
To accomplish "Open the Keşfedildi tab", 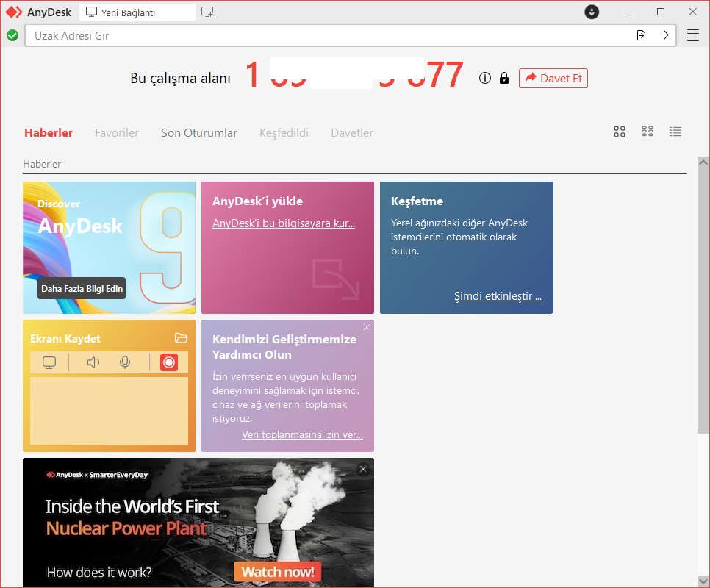I will [x=284, y=132].
